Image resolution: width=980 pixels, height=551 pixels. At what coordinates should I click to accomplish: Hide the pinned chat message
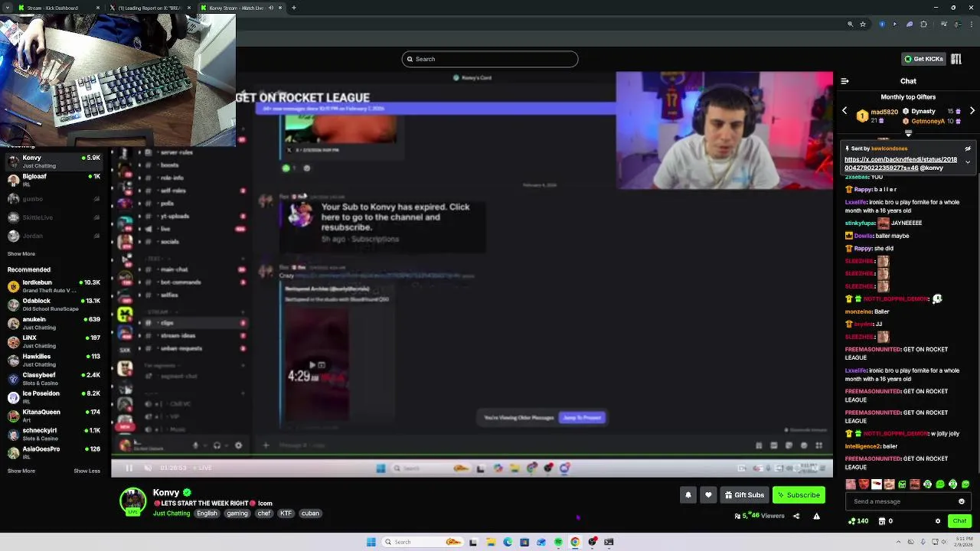click(968, 148)
